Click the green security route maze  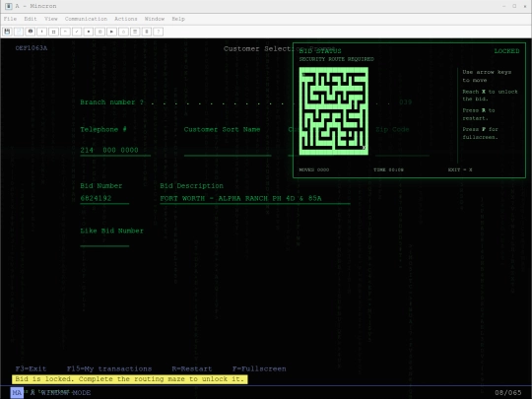(334, 111)
